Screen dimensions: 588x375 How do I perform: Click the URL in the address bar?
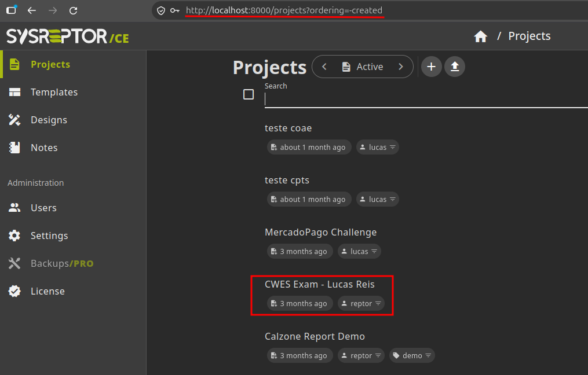coord(284,10)
